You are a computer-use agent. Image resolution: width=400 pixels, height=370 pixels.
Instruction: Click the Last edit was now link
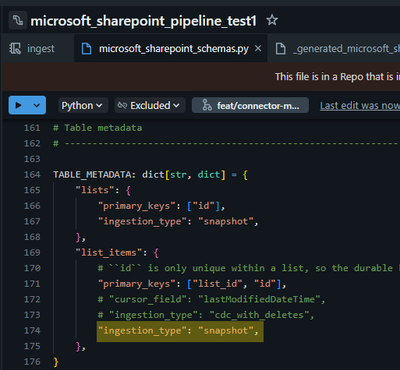click(x=360, y=106)
